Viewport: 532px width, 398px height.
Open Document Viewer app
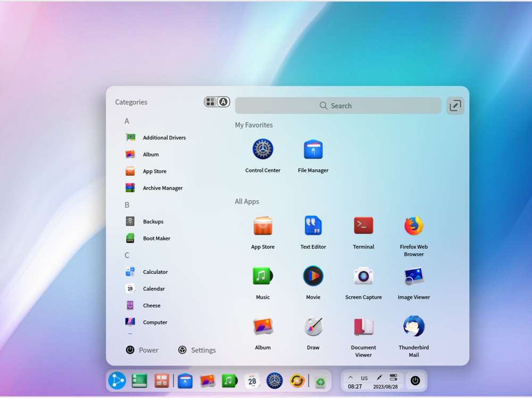pos(363,327)
